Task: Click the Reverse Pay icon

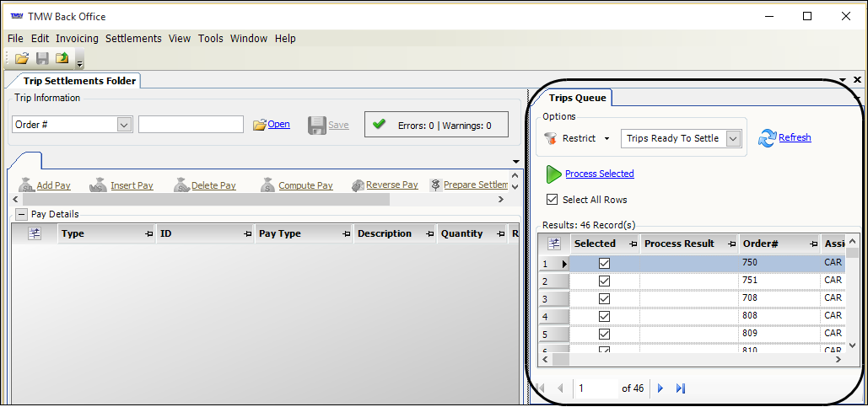Action: [x=358, y=185]
